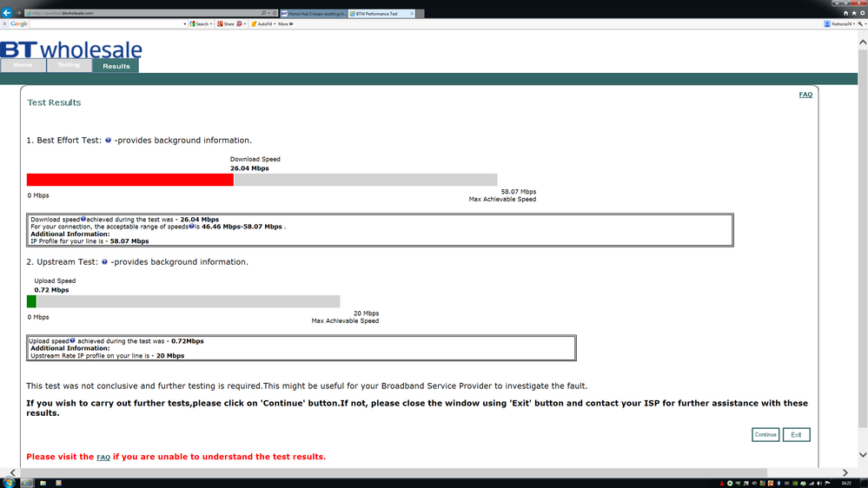Click the volume speaker icon in tray
Image resolution: width=868 pixels, height=488 pixels.
[819, 483]
